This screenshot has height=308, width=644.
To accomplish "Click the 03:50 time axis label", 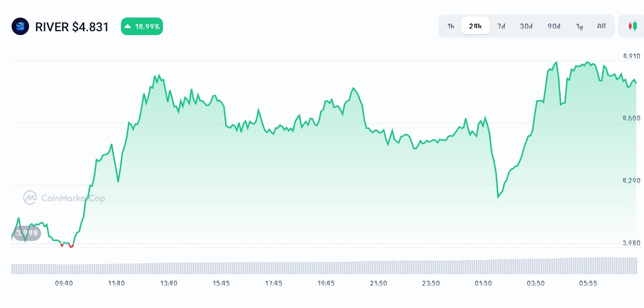I will [x=535, y=283].
